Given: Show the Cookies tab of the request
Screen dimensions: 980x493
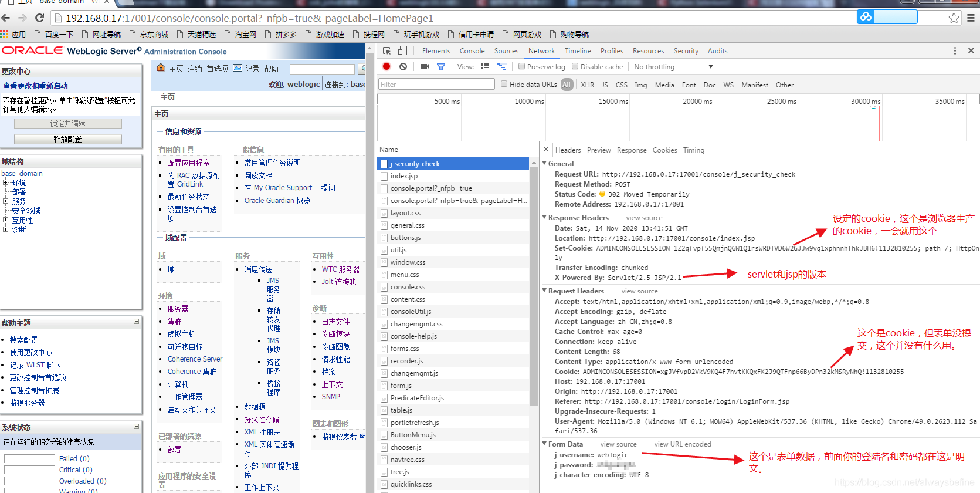Looking at the screenshot, I should [664, 150].
